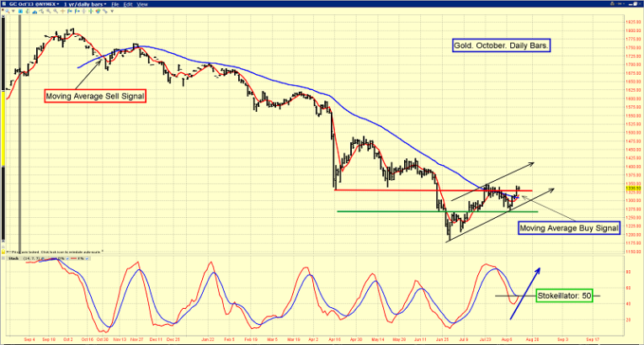This screenshot has height=345, width=644.
Task: Click the multicolored globe icon in the toolbar
Action: click(98, 11)
